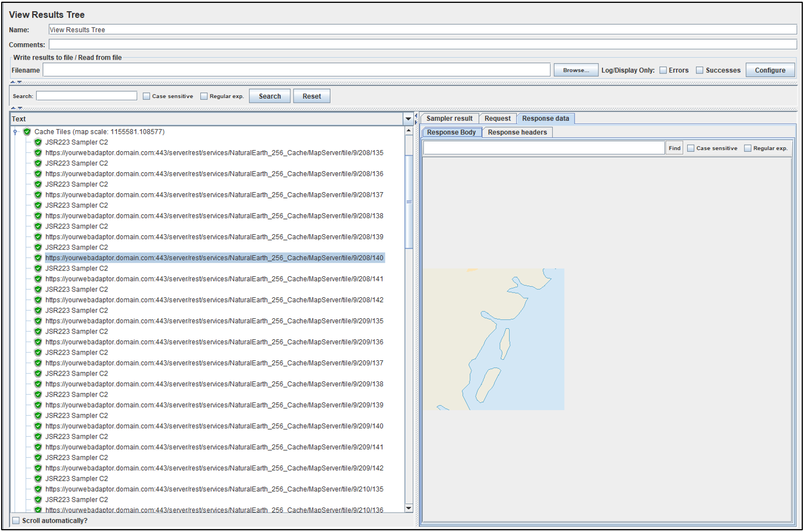Click status icon for tile/9/208/135 row

click(38, 153)
